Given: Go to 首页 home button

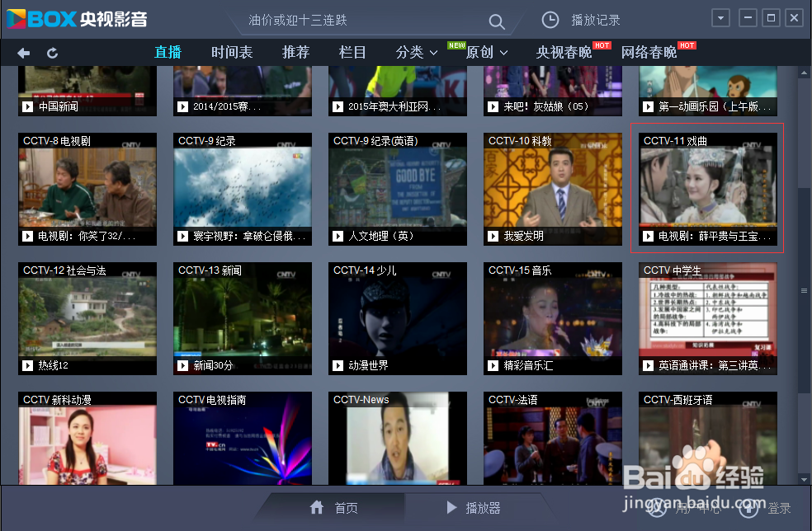Looking at the screenshot, I should coord(334,508).
